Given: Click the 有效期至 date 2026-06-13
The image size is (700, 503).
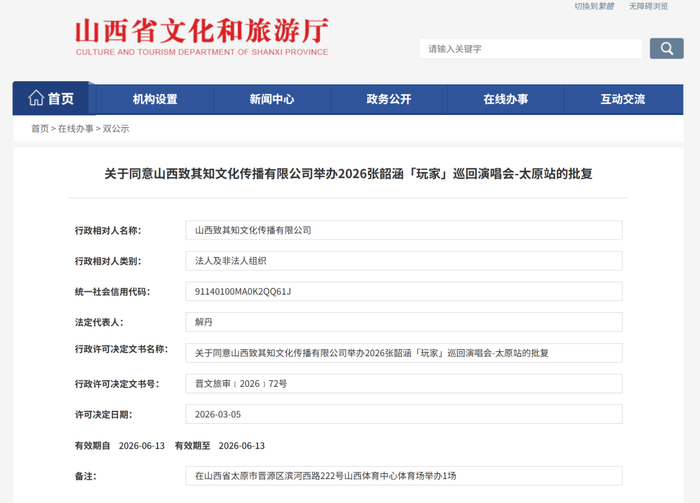Looking at the screenshot, I should [242, 446].
